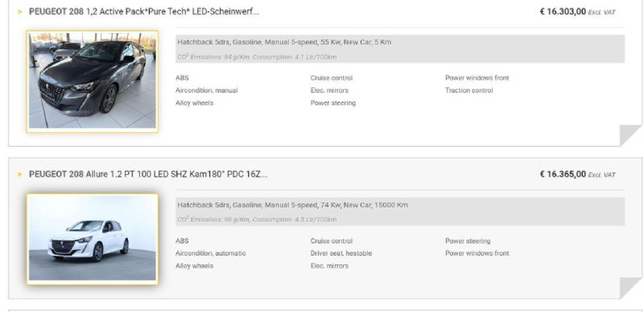The width and height of the screenshot is (644, 312).
Task: Click Alloy wheels in the Active Pack listing
Action: (x=194, y=102)
